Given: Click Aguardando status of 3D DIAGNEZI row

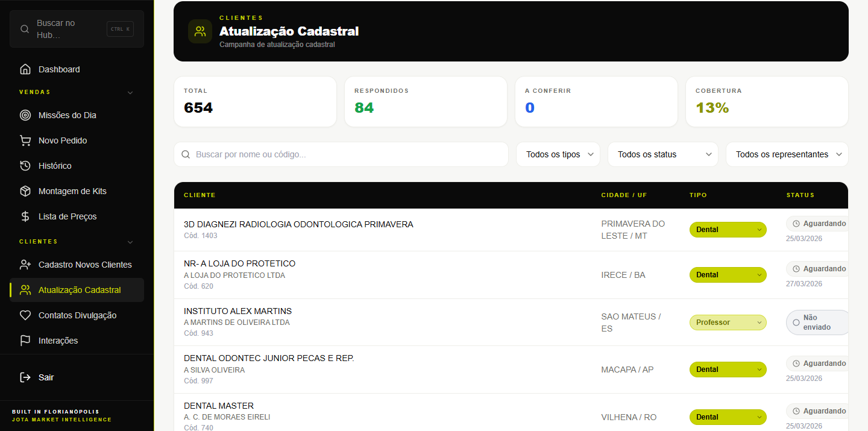Looking at the screenshot, I should 817,224.
